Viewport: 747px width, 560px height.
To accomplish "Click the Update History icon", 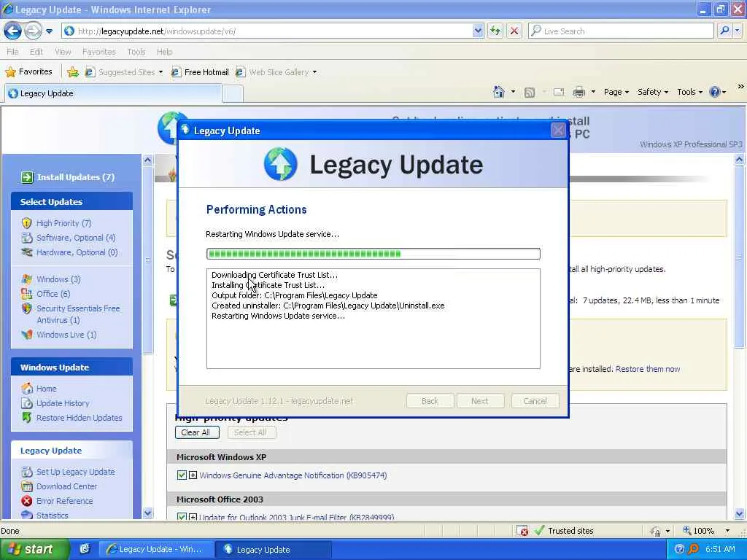I will 27,403.
